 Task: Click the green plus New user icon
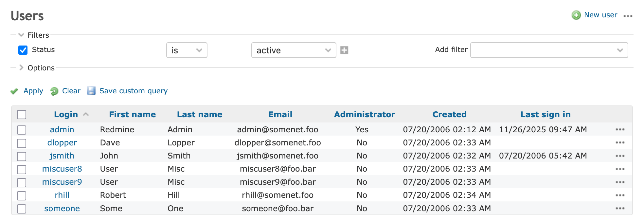tap(576, 15)
